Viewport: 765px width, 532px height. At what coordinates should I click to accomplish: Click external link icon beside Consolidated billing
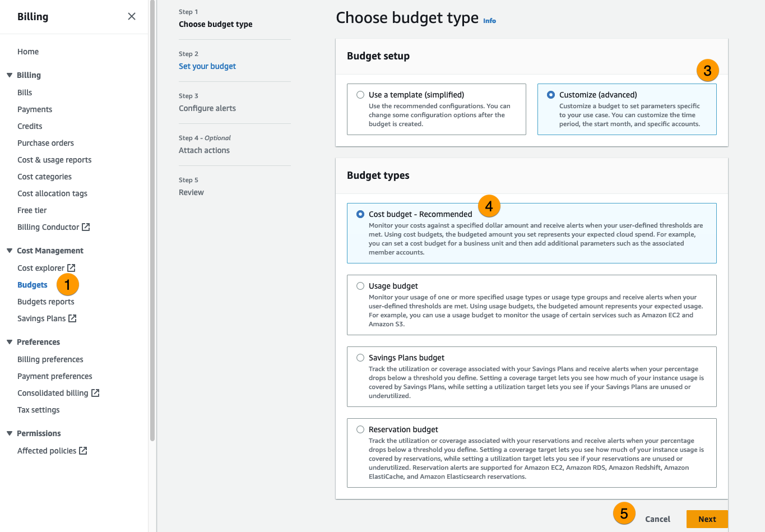(95, 393)
